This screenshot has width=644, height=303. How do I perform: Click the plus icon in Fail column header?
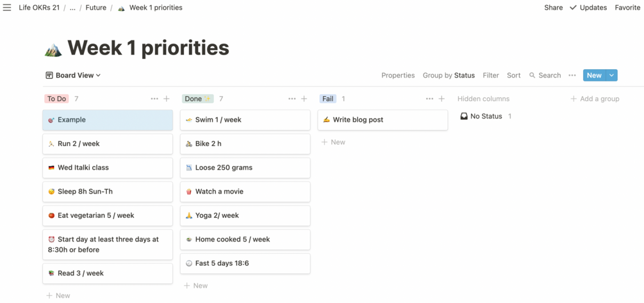coord(442,99)
